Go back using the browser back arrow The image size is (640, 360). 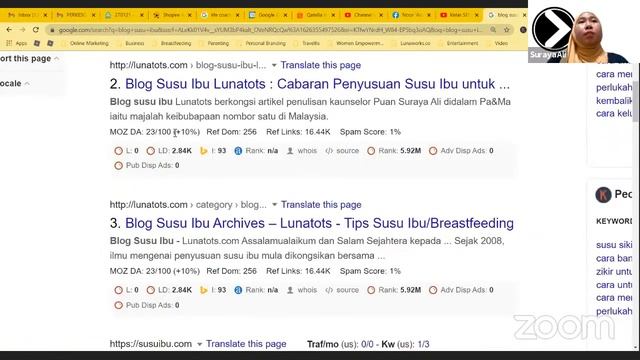tap(9, 30)
